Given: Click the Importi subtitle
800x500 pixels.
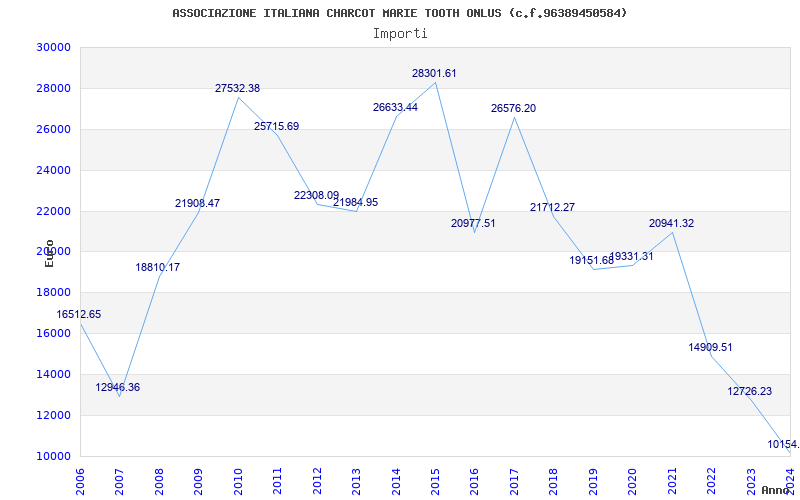Looking at the screenshot, I should point(400,34).
